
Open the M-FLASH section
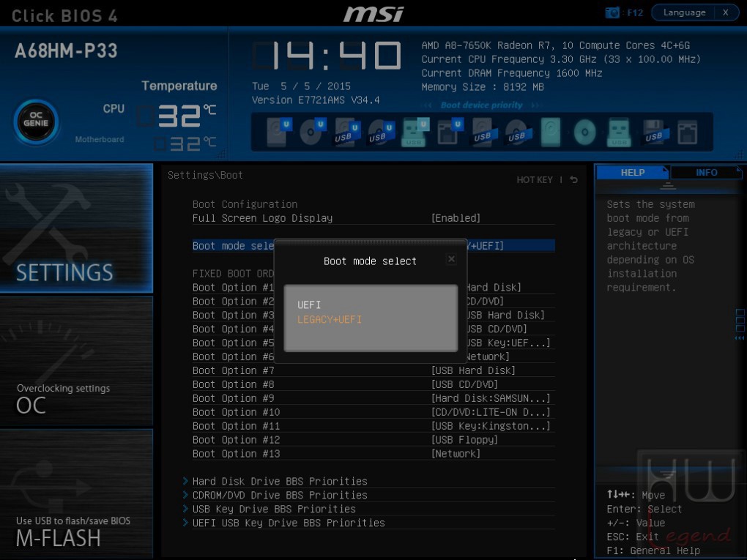76,493
